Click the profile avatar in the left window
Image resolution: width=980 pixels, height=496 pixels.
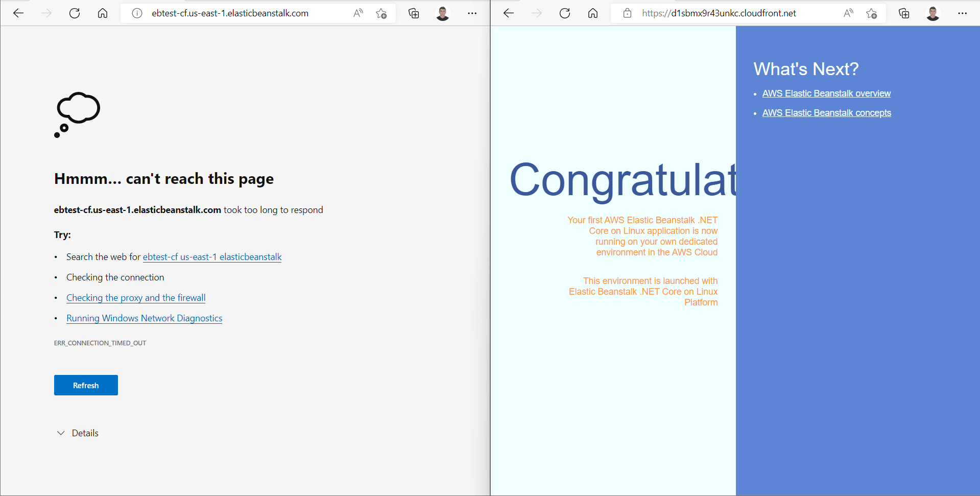442,13
